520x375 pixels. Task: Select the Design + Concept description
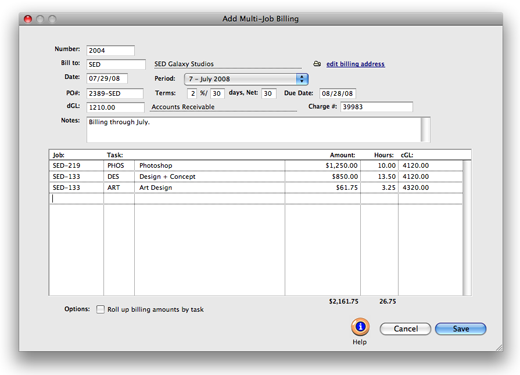point(210,177)
